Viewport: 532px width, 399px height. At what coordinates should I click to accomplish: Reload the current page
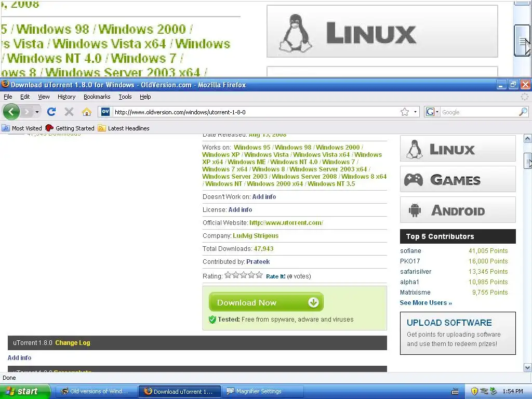(x=51, y=112)
